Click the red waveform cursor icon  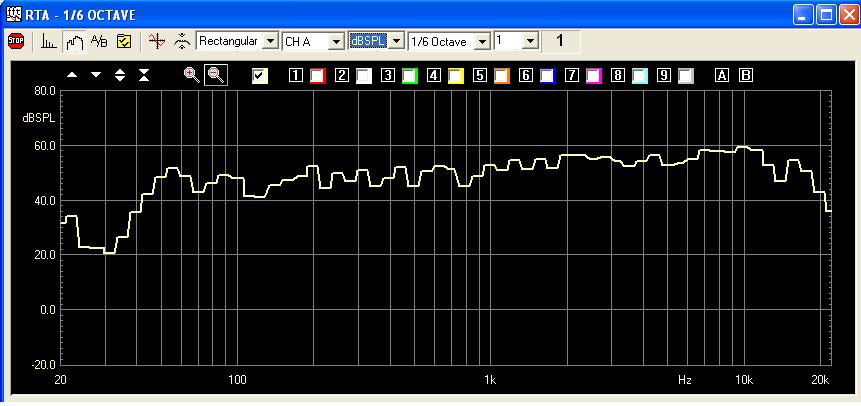154,41
